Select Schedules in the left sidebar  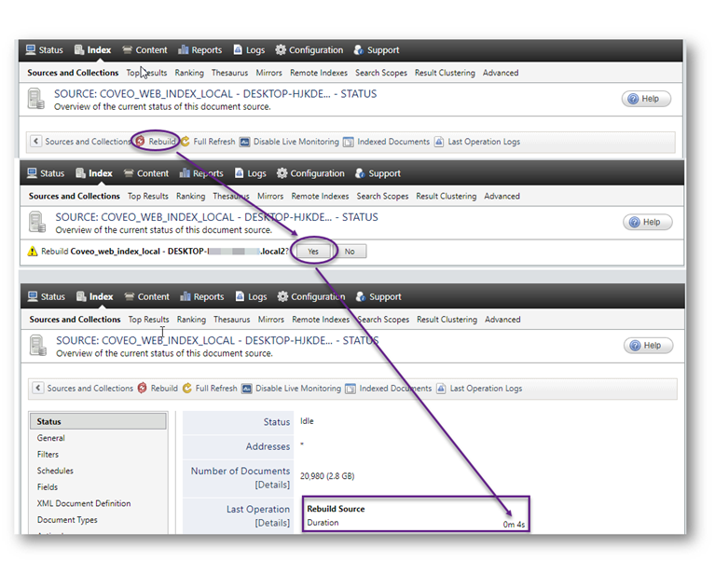pyautogui.click(x=55, y=471)
